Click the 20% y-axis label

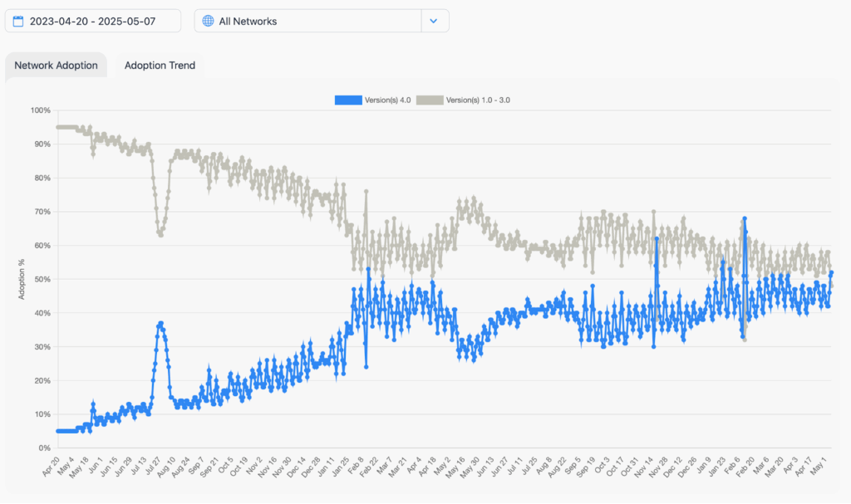coord(42,380)
